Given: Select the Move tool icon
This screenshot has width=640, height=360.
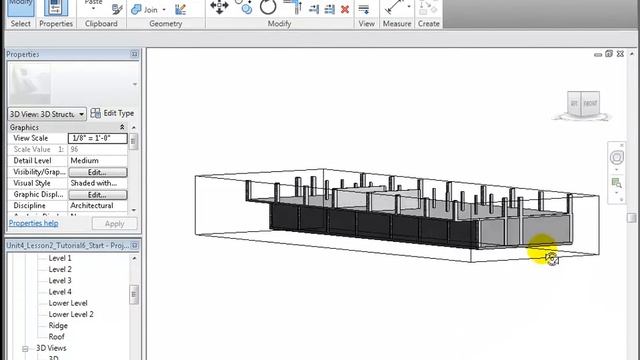Looking at the screenshot, I should pyautogui.click(x=219, y=7).
